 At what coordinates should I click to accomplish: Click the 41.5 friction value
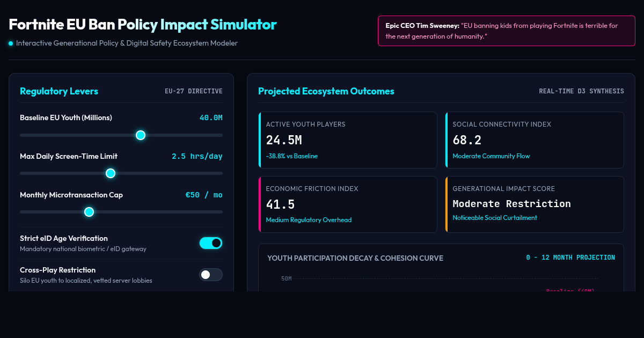(280, 204)
